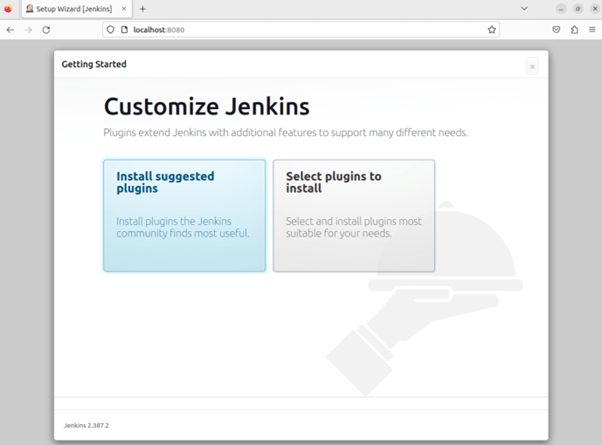The width and height of the screenshot is (602, 445).
Task: Minimize the Firefox window
Action: (562, 8)
